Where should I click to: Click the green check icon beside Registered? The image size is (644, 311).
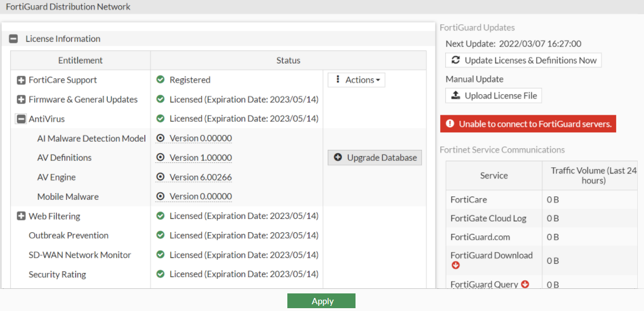click(160, 80)
